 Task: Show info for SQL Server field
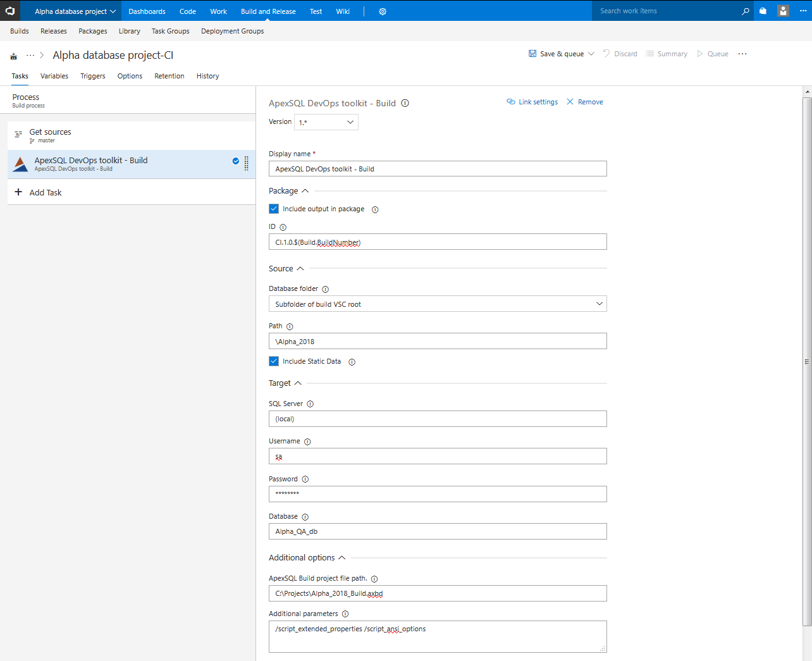point(310,404)
